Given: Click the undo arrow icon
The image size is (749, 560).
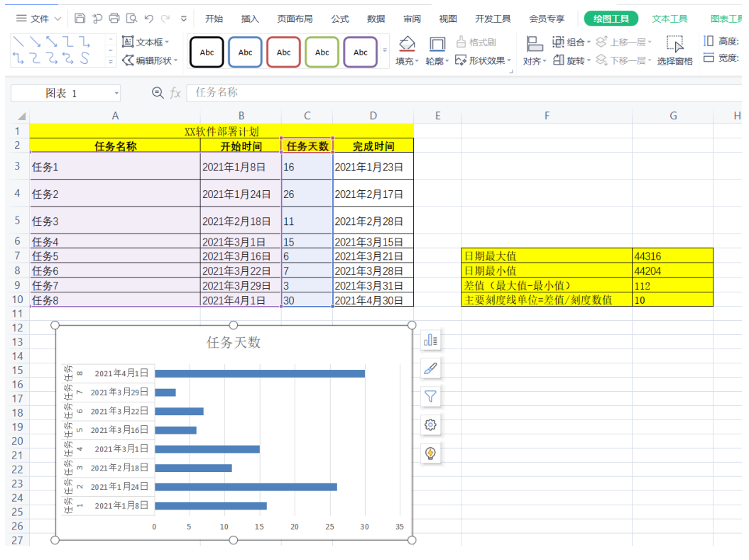Looking at the screenshot, I should click(x=148, y=18).
